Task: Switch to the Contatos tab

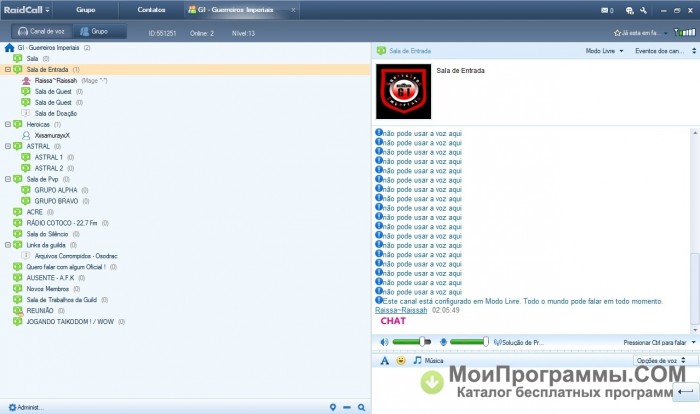Action: [x=151, y=10]
